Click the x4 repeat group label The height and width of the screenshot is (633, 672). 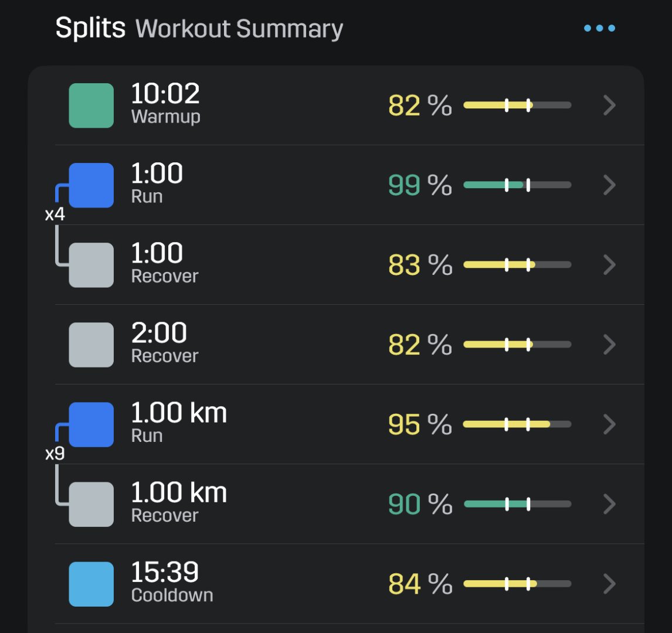(55, 214)
